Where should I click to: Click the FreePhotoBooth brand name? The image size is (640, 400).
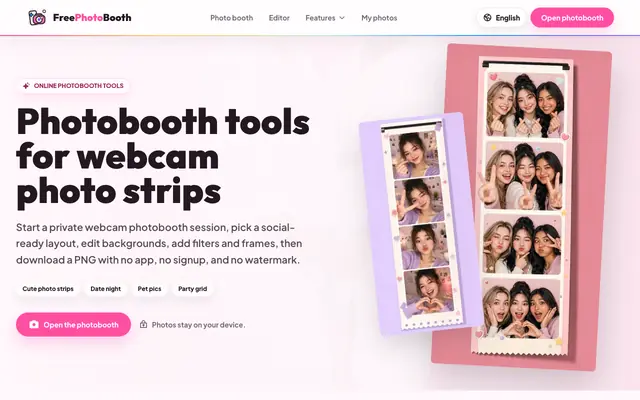(x=92, y=18)
